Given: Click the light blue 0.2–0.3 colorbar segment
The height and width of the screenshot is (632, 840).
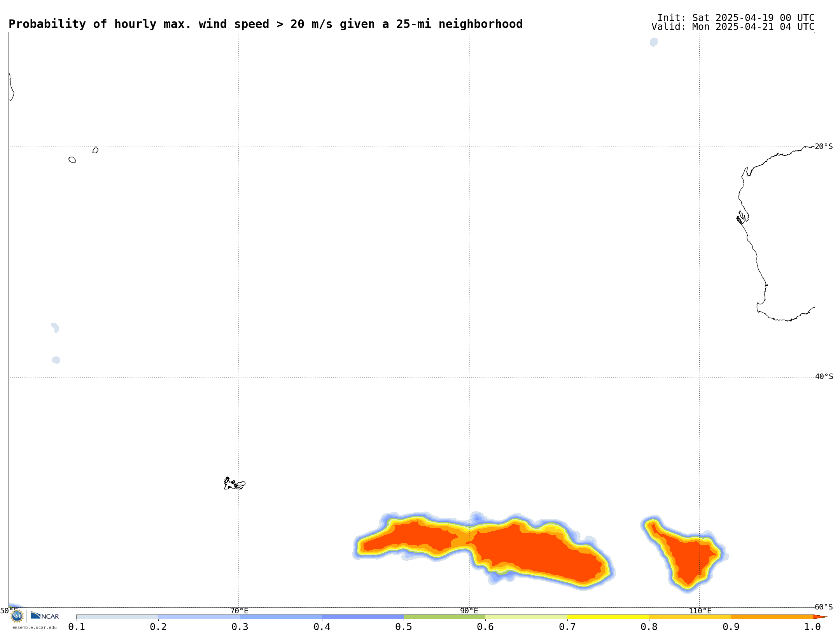Looking at the screenshot, I should tap(199, 617).
